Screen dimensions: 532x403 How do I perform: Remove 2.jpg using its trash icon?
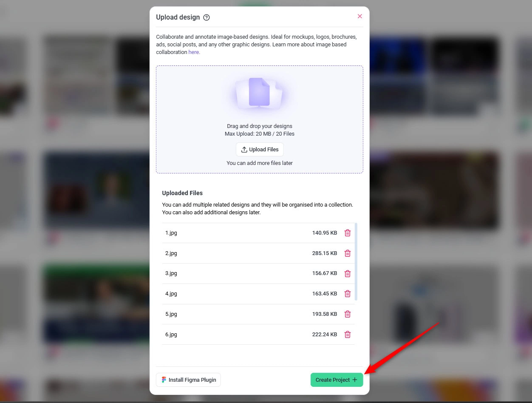[x=347, y=253]
